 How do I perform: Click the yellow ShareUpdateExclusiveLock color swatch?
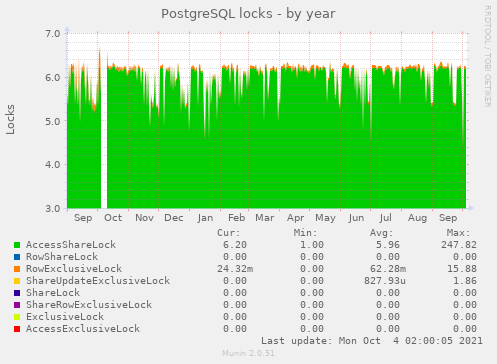(x=17, y=281)
